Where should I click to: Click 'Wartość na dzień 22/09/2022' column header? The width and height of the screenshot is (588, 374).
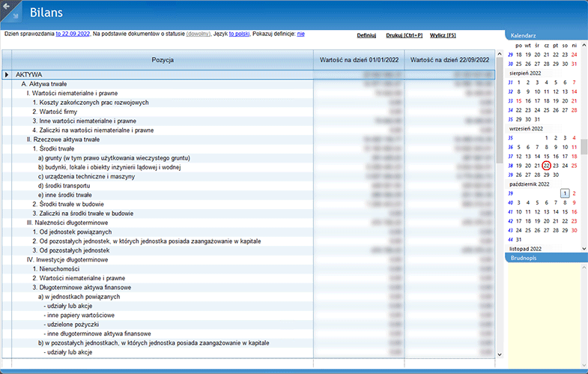449,59
